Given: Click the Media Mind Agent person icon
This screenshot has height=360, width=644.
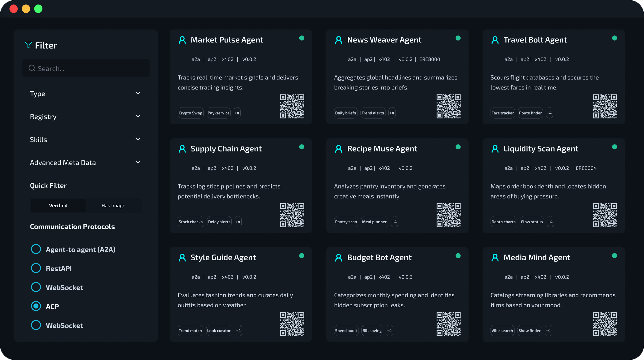Looking at the screenshot, I should coord(495,257).
